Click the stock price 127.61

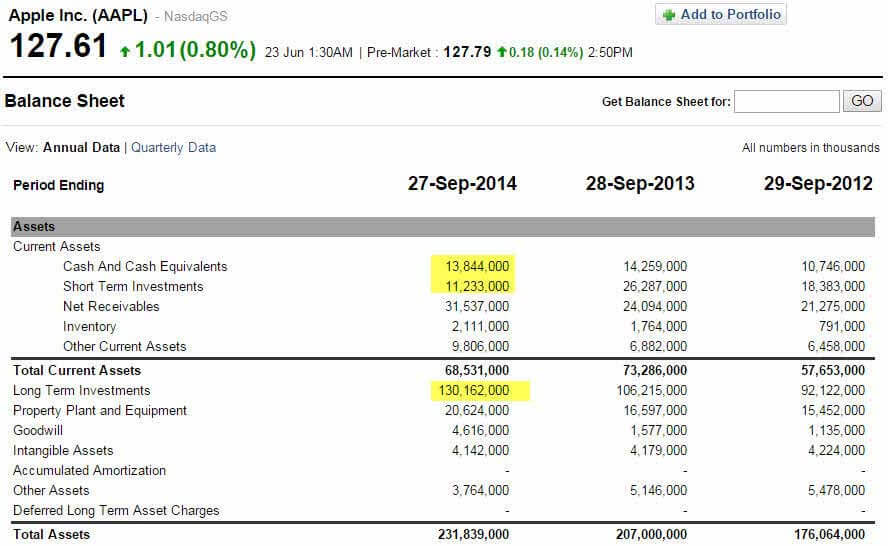[x=58, y=46]
